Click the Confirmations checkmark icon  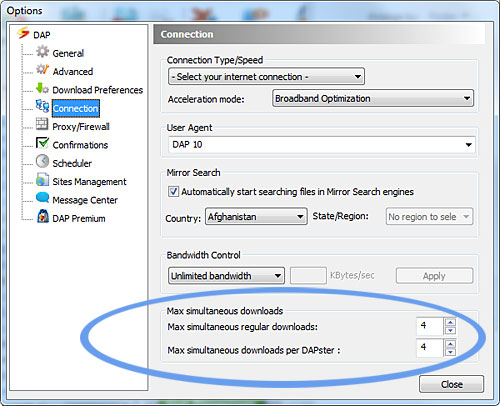[42, 142]
